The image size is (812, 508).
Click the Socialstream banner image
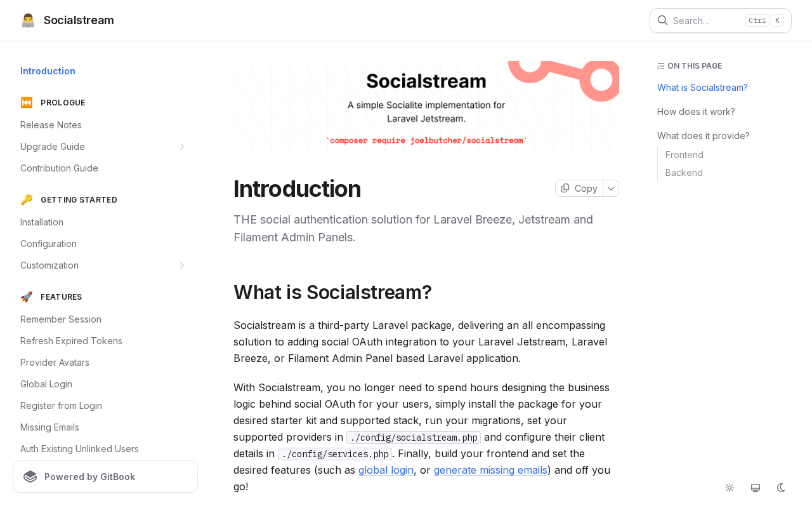point(426,107)
